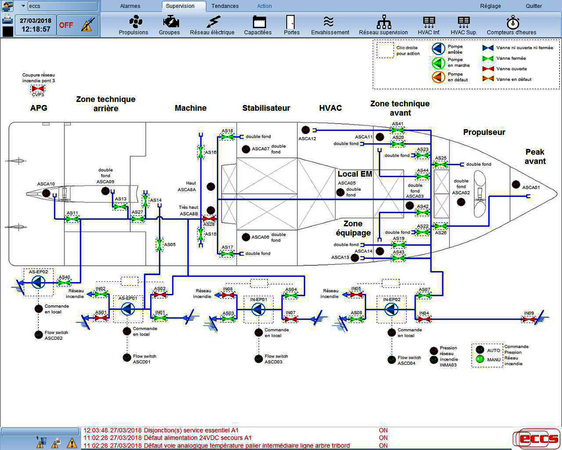
Task: Open the Compteurs d'heures page
Action: coord(511,25)
